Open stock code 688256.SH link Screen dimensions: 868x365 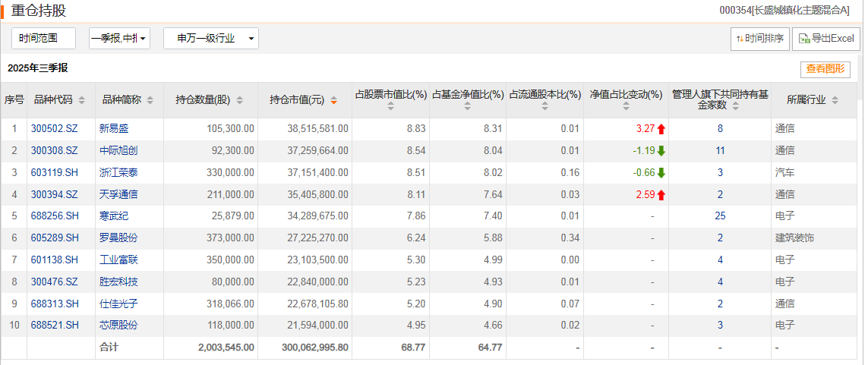pos(54,216)
